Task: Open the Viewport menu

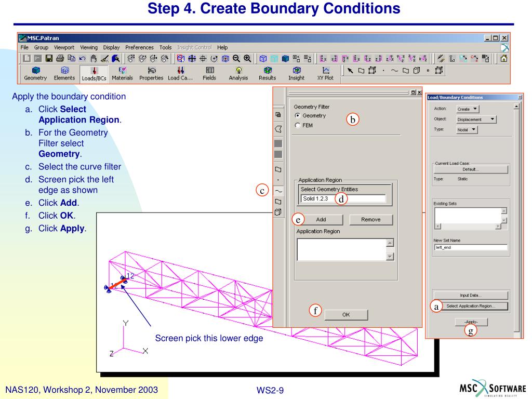Action: (64, 47)
